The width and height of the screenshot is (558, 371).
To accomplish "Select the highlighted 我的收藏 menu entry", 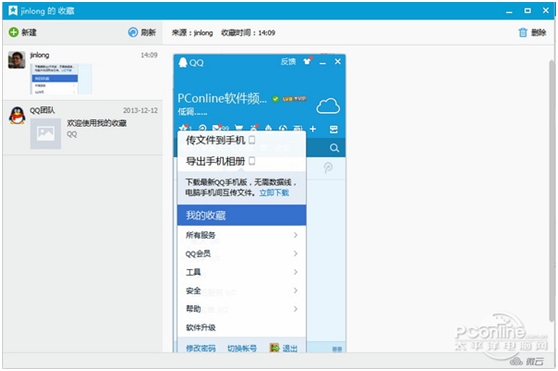I will (x=242, y=215).
